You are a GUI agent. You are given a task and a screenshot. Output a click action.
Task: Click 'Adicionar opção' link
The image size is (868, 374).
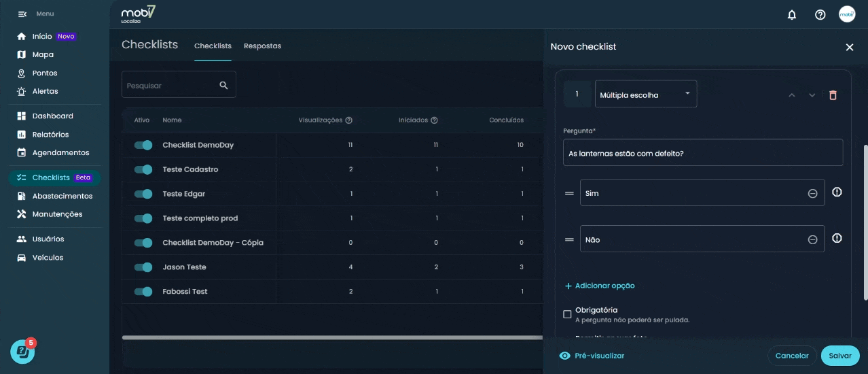click(600, 286)
